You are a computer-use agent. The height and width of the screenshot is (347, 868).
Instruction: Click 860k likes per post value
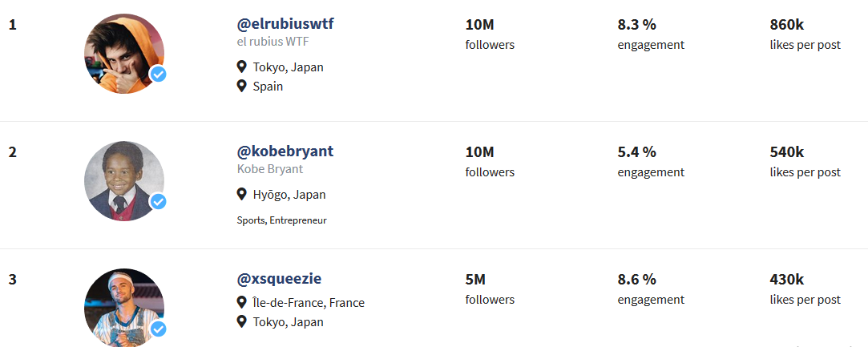pos(786,25)
